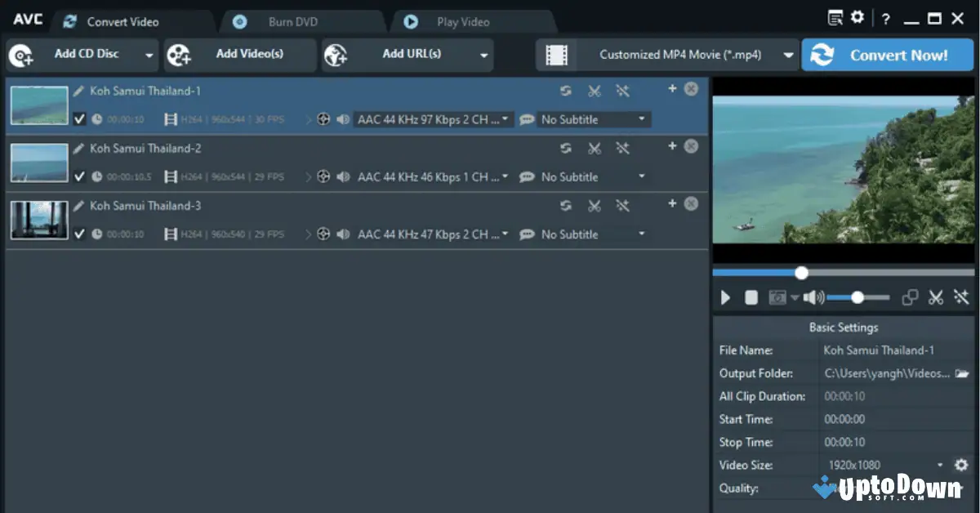Take a snapshot using the camera icon
Screen dimensions: 980x513
pyautogui.click(x=777, y=297)
